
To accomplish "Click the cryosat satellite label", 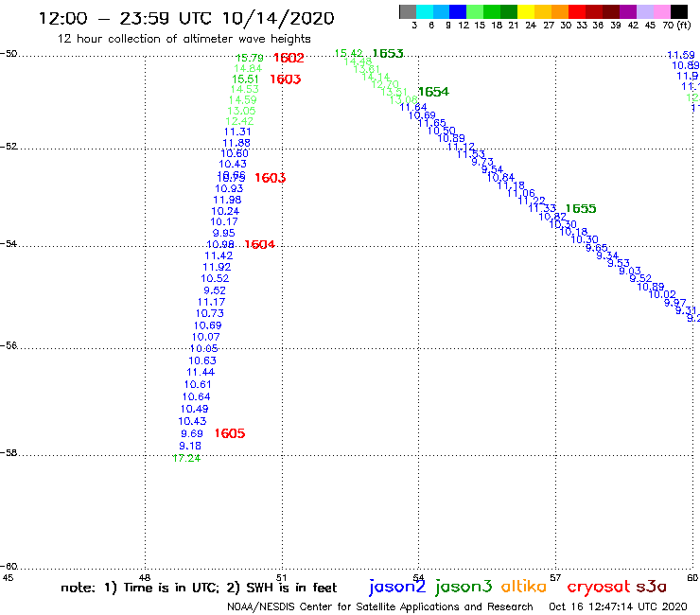I will pos(599,587).
